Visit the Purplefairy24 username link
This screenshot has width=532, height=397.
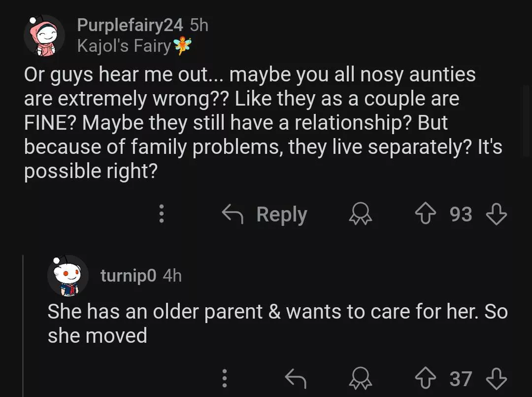point(130,25)
